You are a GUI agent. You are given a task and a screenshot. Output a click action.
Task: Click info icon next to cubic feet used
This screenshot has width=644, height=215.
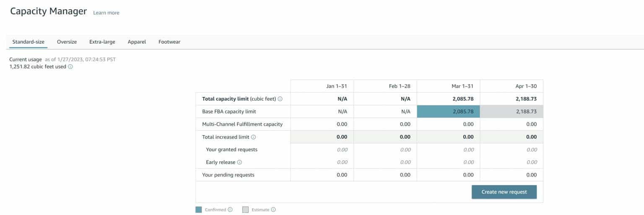pos(70,67)
